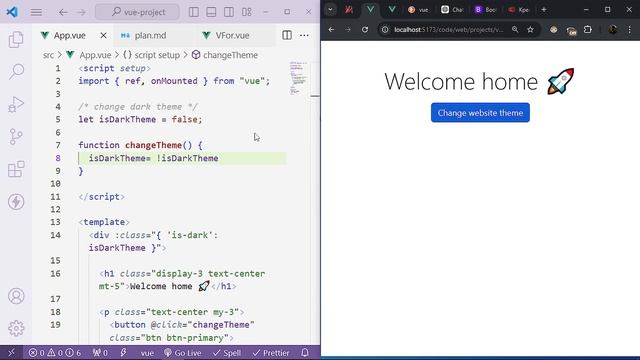View site information icon in address bar
The image size is (640, 360).
385,29
